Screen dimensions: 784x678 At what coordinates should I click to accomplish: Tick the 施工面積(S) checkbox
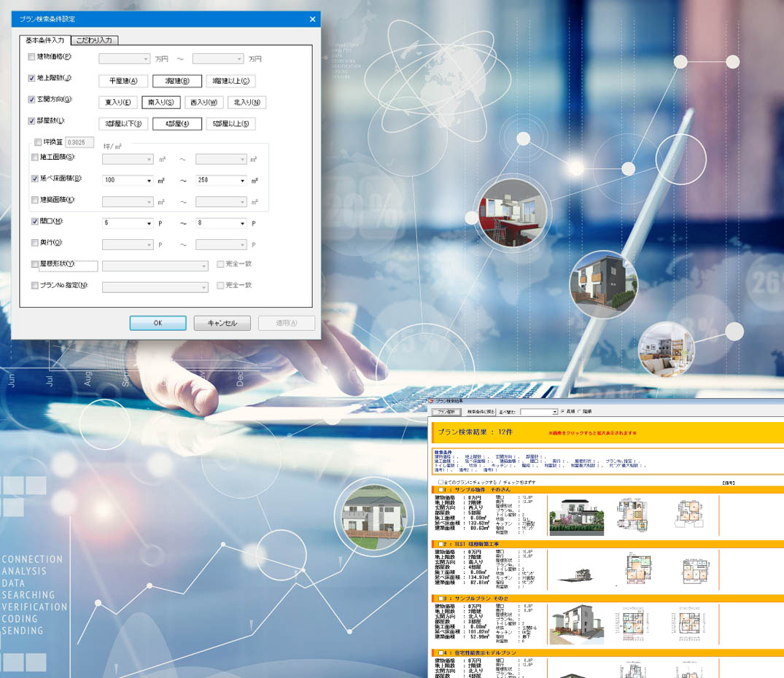34,157
